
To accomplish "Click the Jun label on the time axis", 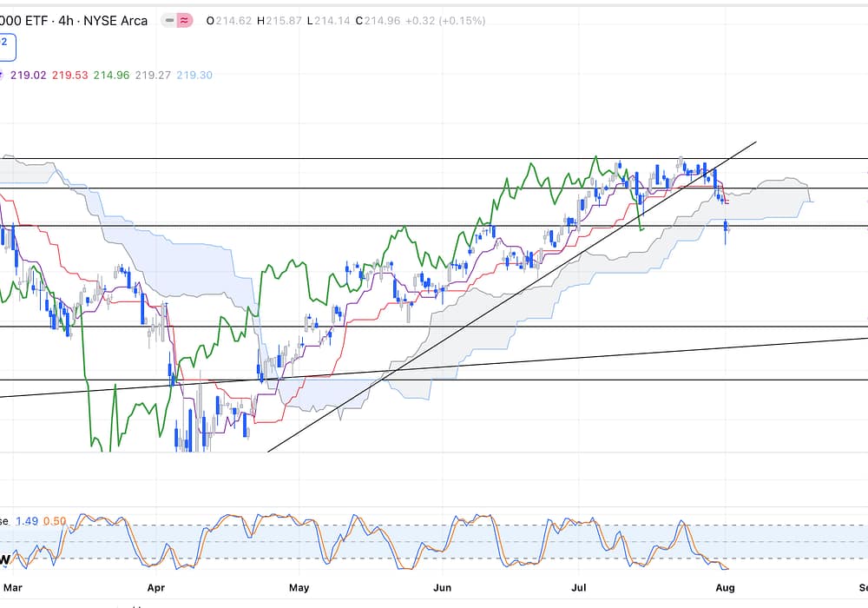I will [x=442, y=587].
